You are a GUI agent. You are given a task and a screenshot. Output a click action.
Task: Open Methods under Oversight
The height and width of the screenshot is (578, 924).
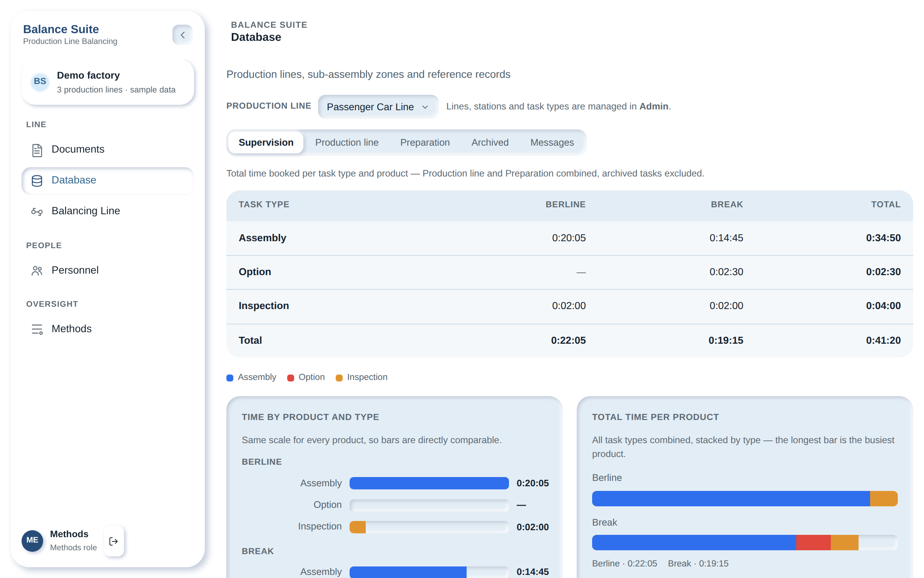pos(108,329)
